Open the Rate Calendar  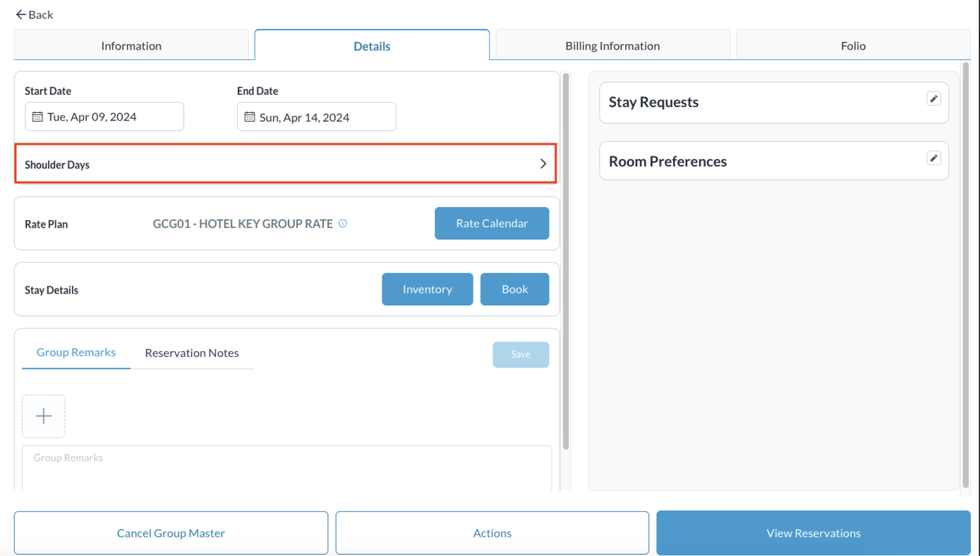[492, 223]
